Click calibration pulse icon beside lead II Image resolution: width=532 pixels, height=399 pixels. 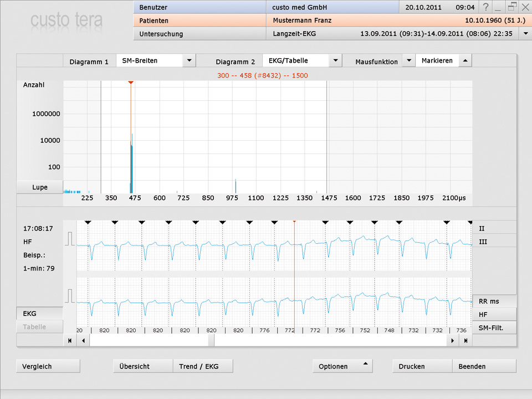(x=70, y=239)
